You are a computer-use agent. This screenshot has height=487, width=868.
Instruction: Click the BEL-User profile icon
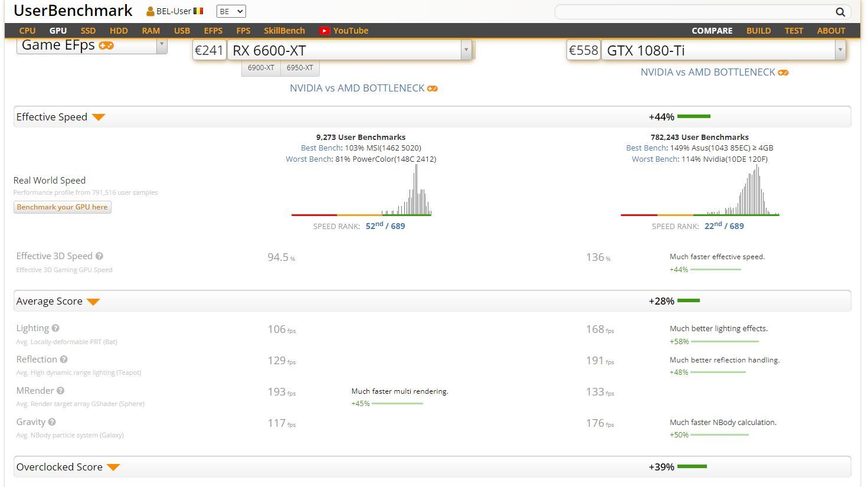tap(150, 11)
